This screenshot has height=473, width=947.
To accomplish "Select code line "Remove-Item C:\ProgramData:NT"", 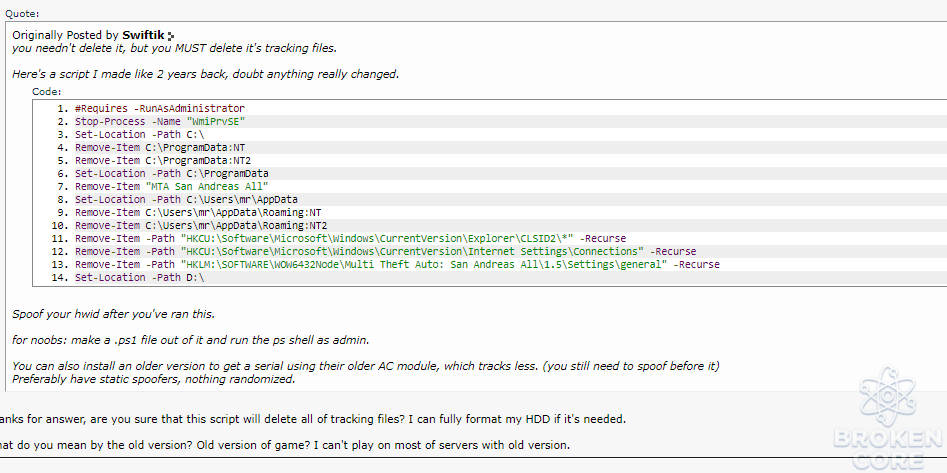I will 160,147.
